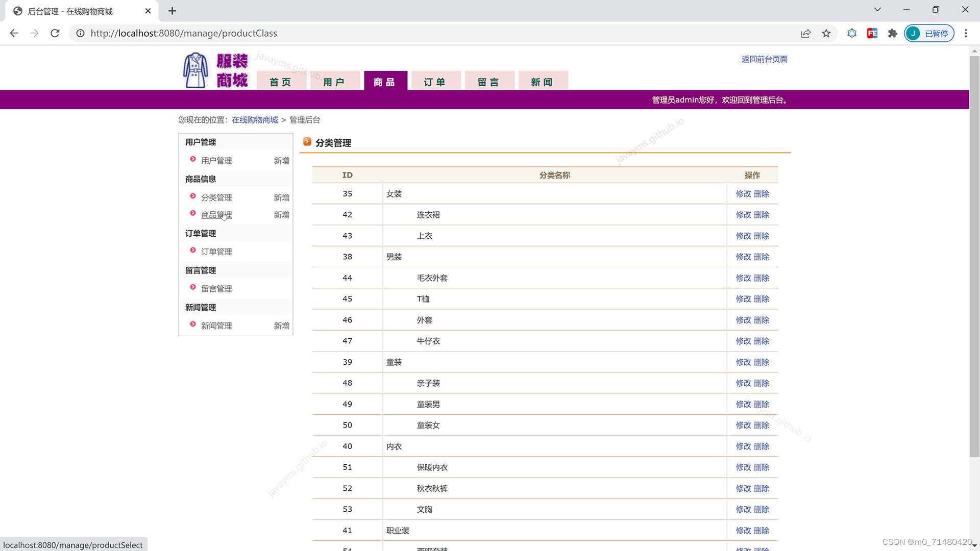Bookmark page with star icon
This screenshot has width=980, height=551.
coord(826,33)
